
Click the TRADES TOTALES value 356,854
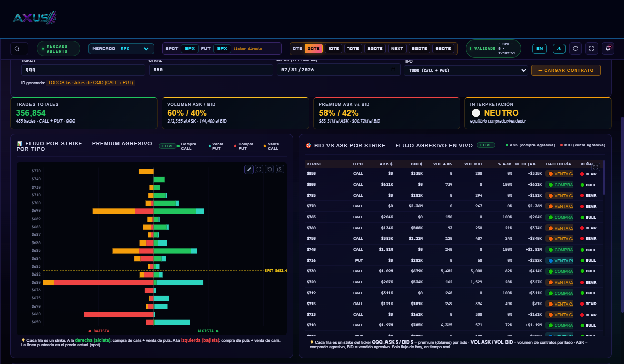click(x=31, y=113)
